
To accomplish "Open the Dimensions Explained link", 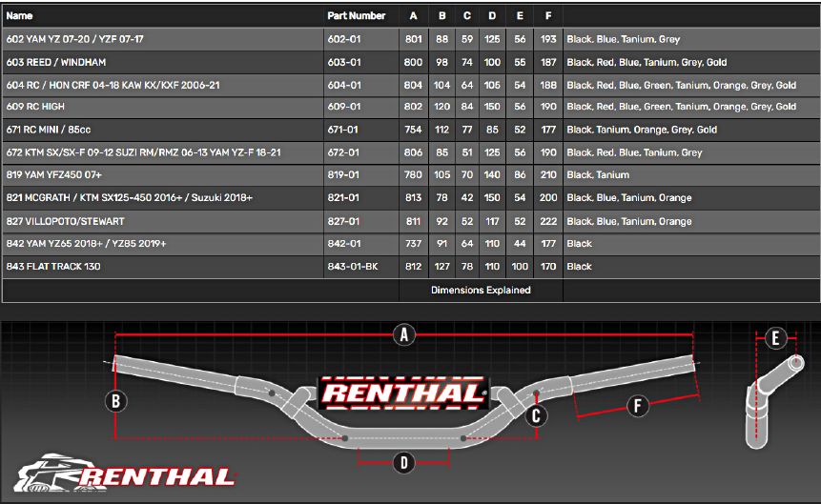I will click(481, 290).
